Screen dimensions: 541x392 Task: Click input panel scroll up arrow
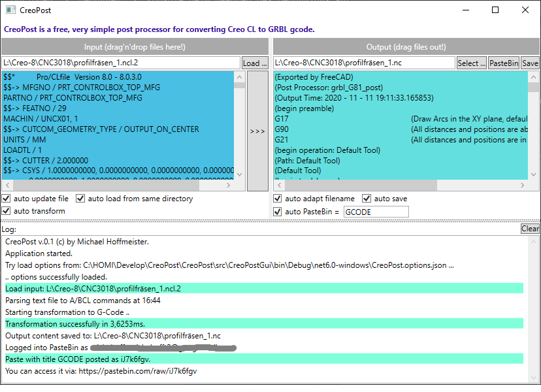point(239,77)
